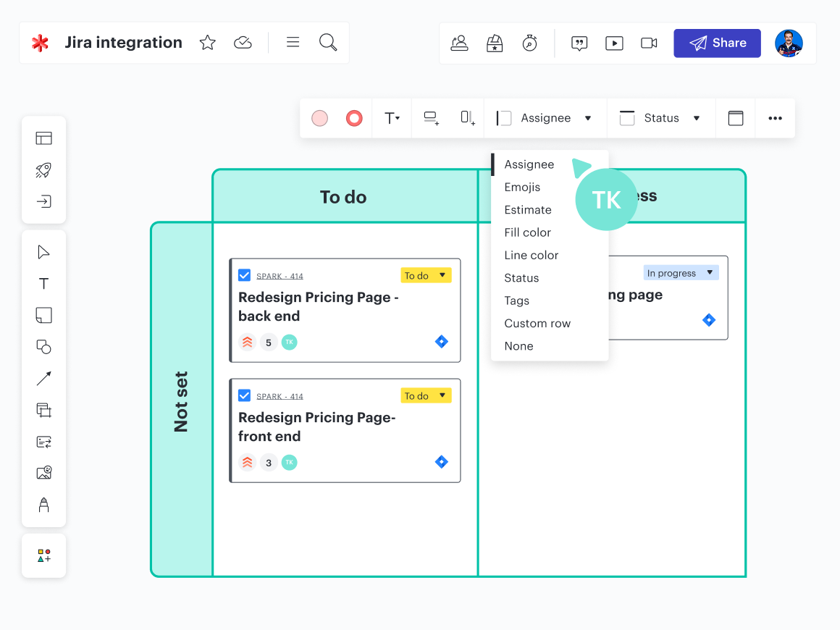Choose the line arrow tool

tap(43, 378)
